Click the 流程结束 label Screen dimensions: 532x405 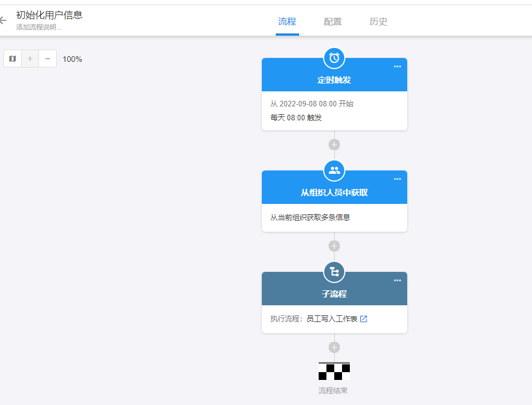pyautogui.click(x=333, y=391)
